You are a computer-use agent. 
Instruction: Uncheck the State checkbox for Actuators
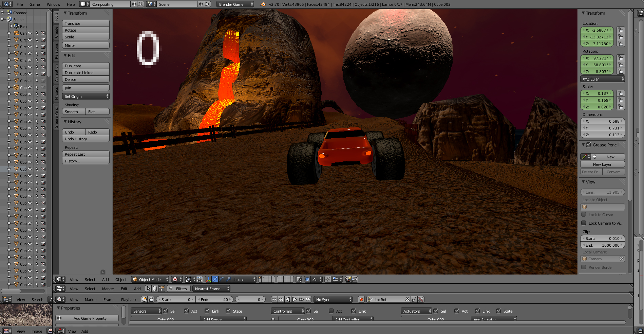[x=499, y=311]
